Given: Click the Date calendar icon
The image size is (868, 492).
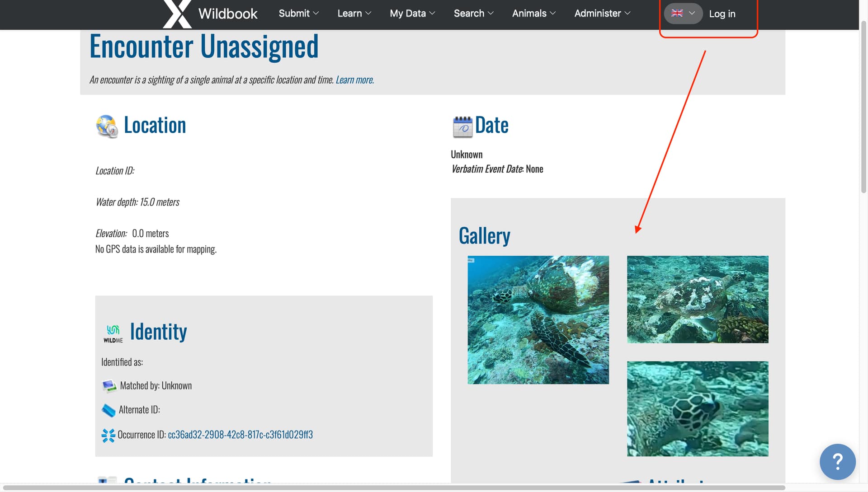Looking at the screenshot, I should (462, 127).
